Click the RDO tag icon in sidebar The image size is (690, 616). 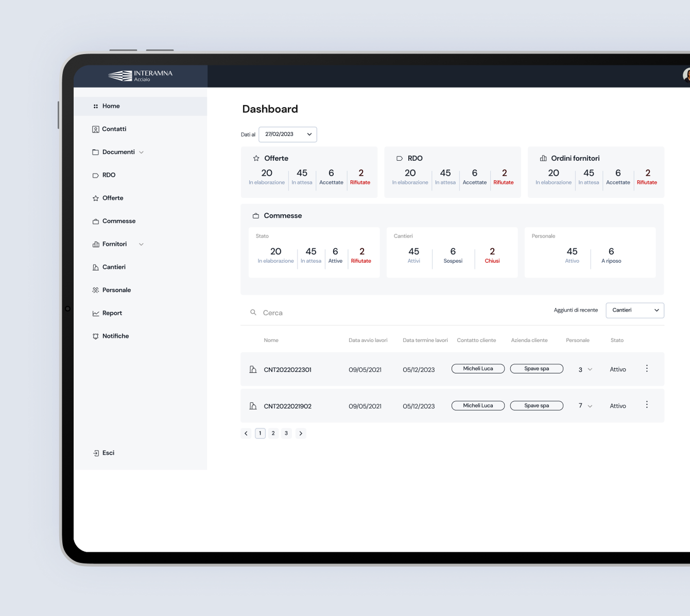pyautogui.click(x=96, y=175)
